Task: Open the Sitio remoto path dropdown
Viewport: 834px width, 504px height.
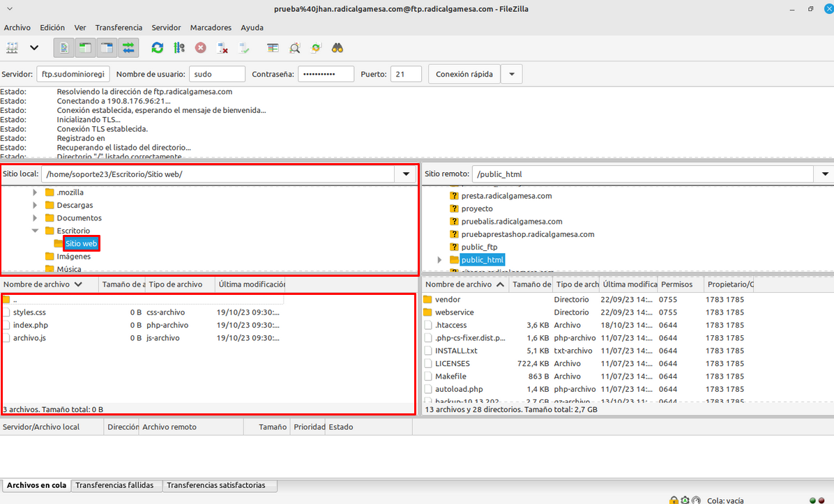Action: click(x=825, y=174)
